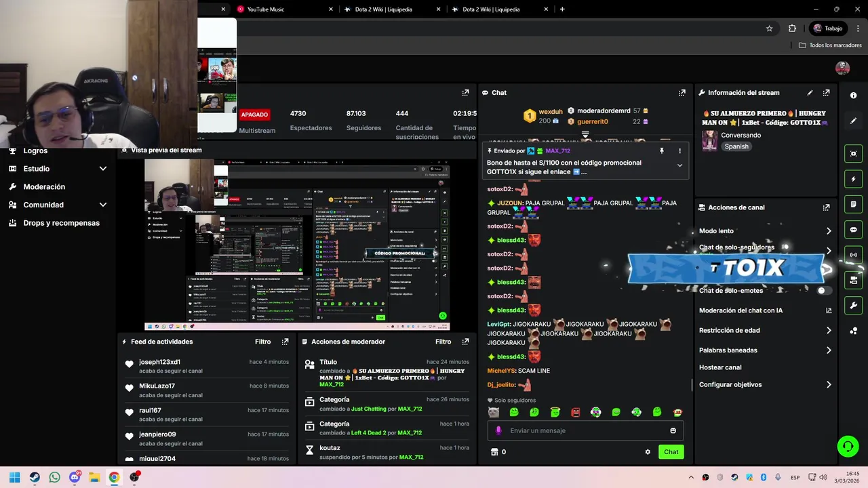The width and height of the screenshot is (868, 488).
Task: Switch to YouTube Music tab
Action: pos(284,9)
